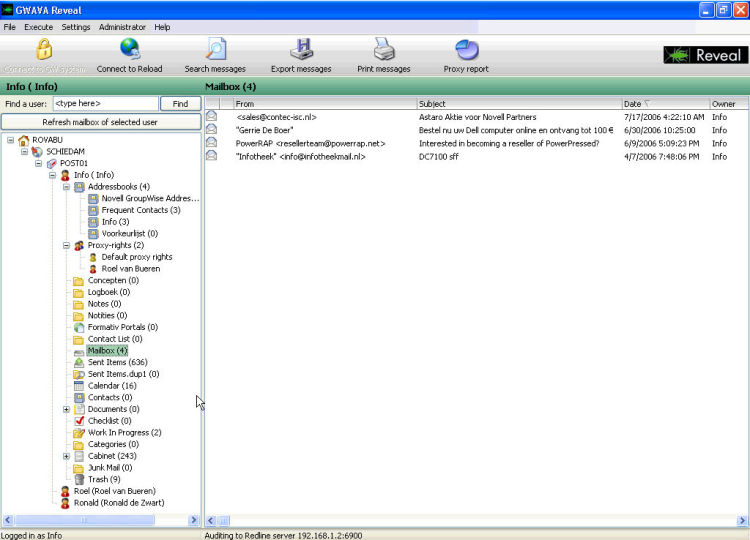The image size is (750, 540).
Task: Select Mailbox (4) in folder tree
Action: [x=107, y=351]
